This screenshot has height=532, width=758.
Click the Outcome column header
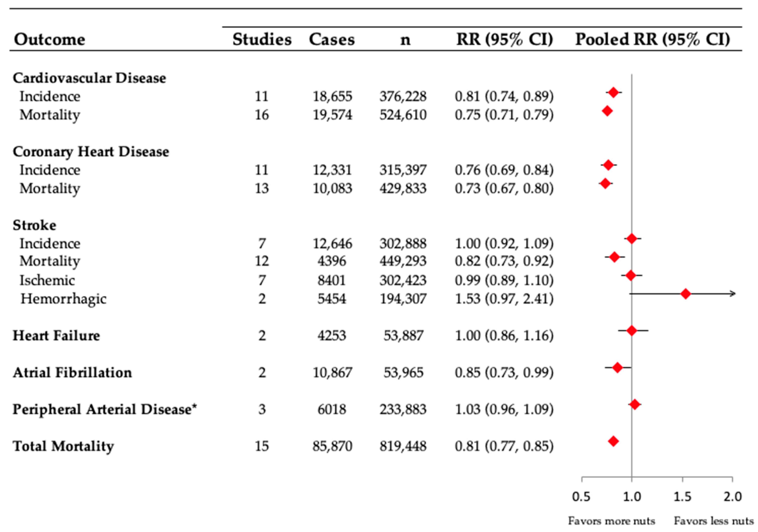50,39
